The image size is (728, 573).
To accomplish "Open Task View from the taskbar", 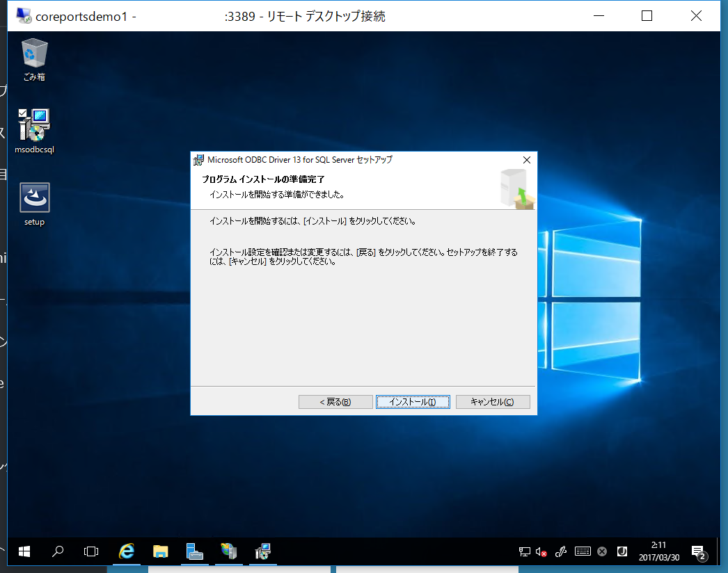I will 91,551.
